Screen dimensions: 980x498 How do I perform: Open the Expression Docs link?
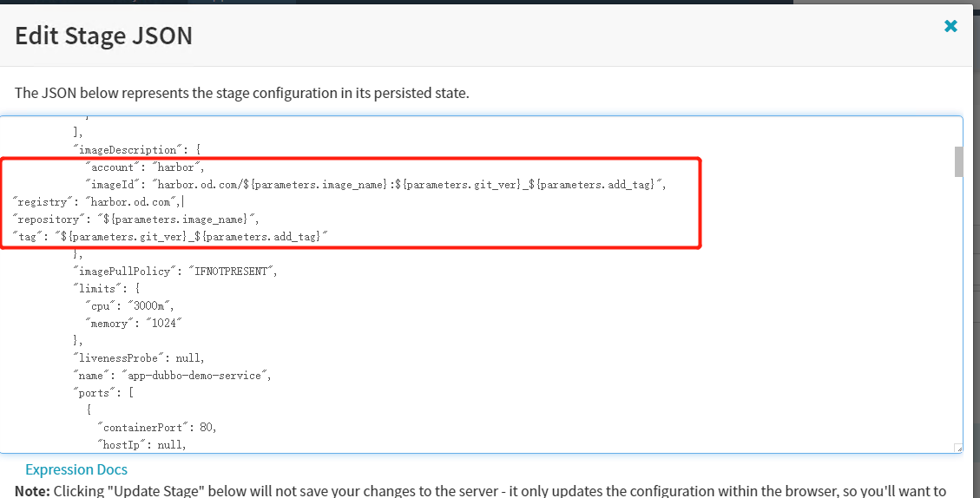(x=76, y=469)
